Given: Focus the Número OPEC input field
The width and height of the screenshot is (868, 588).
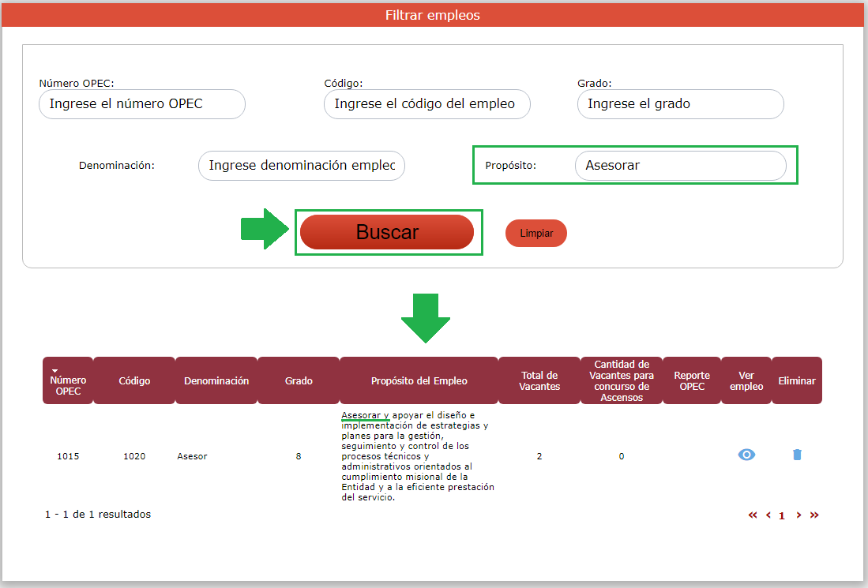Looking at the screenshot, I should click(x=142, y=104).
